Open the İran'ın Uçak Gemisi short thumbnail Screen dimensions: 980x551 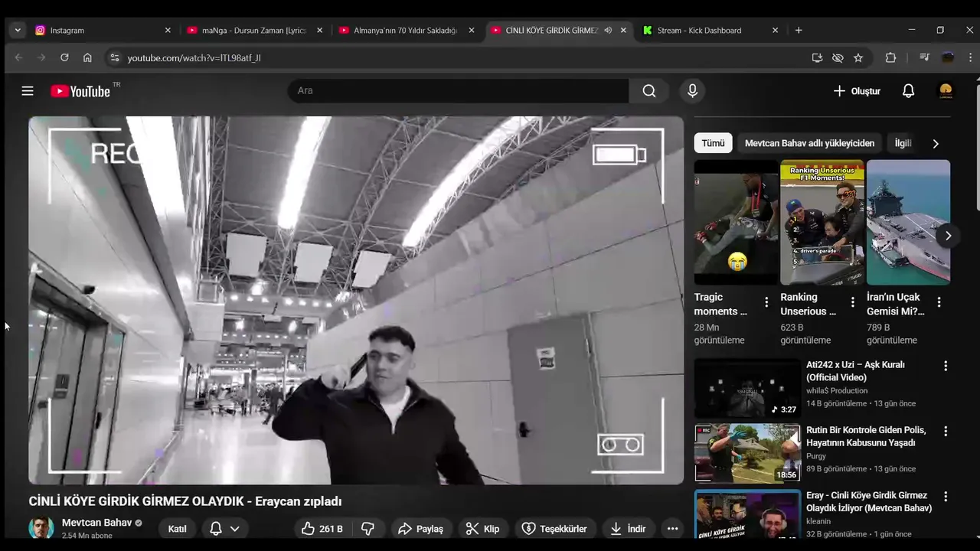tap(908, 222)
